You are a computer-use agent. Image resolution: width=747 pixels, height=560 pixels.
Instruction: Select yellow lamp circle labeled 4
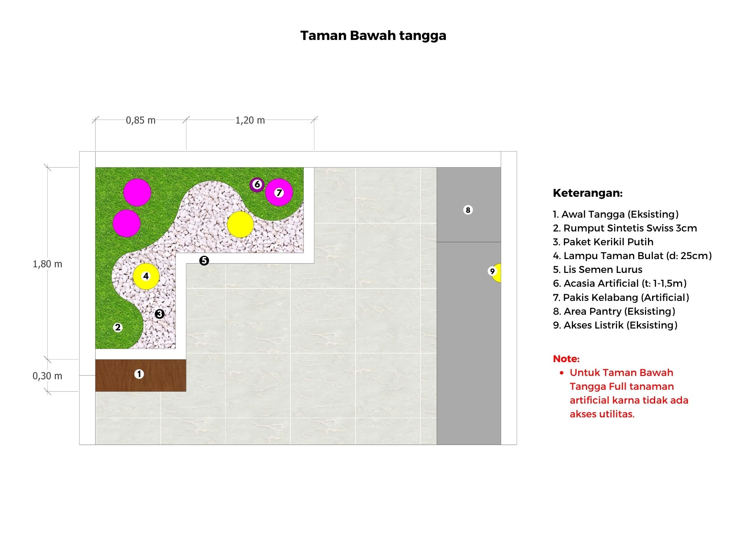[x=146, y=276]
